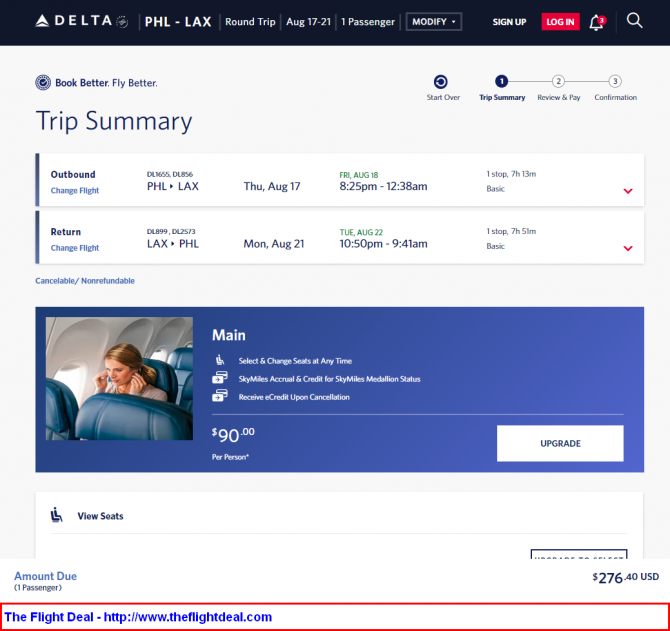
Task: Click the Book Better badge icon
Action: coord(43,82)
